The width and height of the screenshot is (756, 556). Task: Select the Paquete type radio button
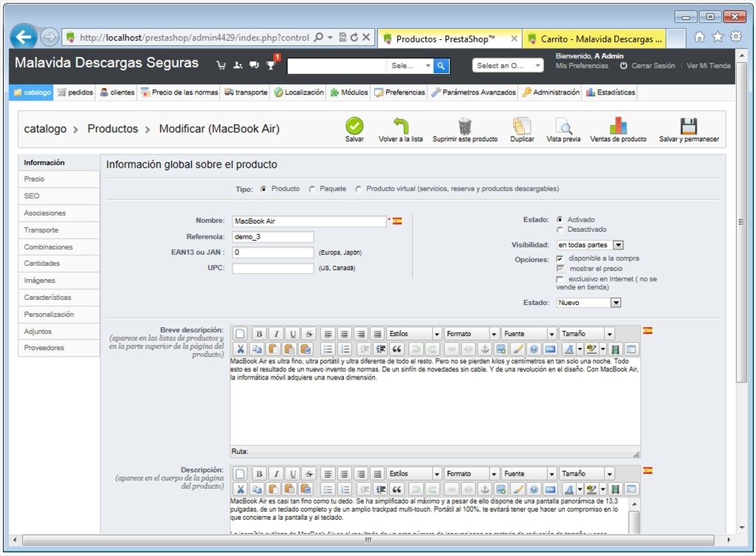pyautogui.click(x=312, y=189)
